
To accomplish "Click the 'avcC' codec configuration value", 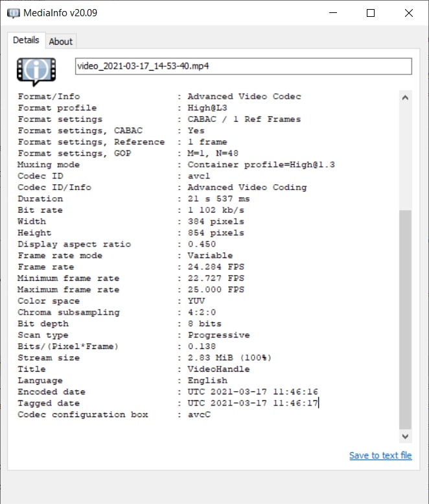I will click(199, 414).
